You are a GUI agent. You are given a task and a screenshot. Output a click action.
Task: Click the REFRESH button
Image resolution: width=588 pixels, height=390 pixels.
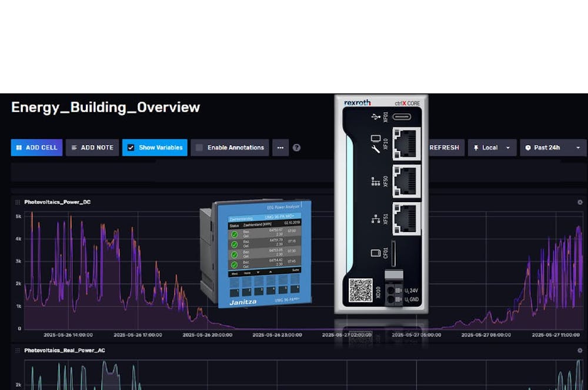(444, 147)
